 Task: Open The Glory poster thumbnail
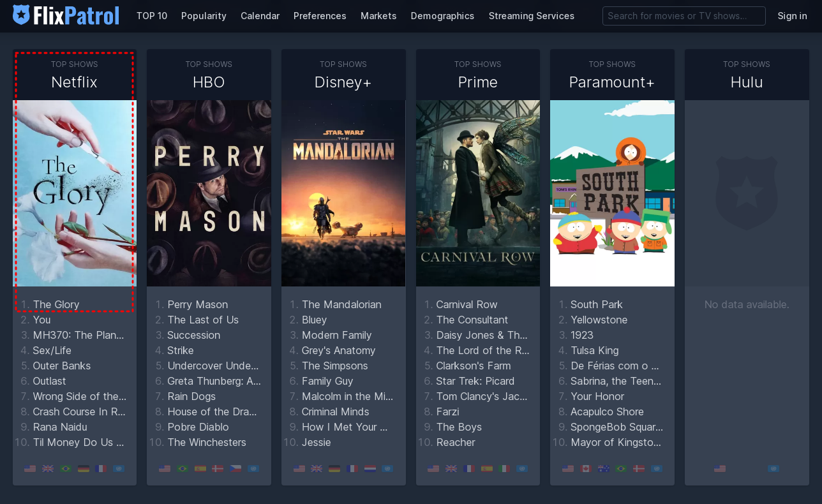tap(75, 193)
